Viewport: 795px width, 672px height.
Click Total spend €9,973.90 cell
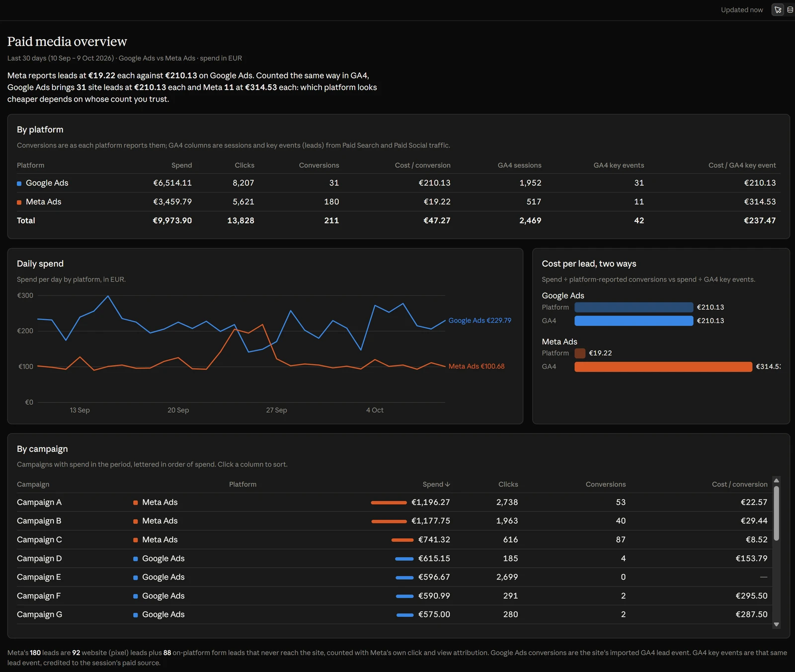coord(172,221)
